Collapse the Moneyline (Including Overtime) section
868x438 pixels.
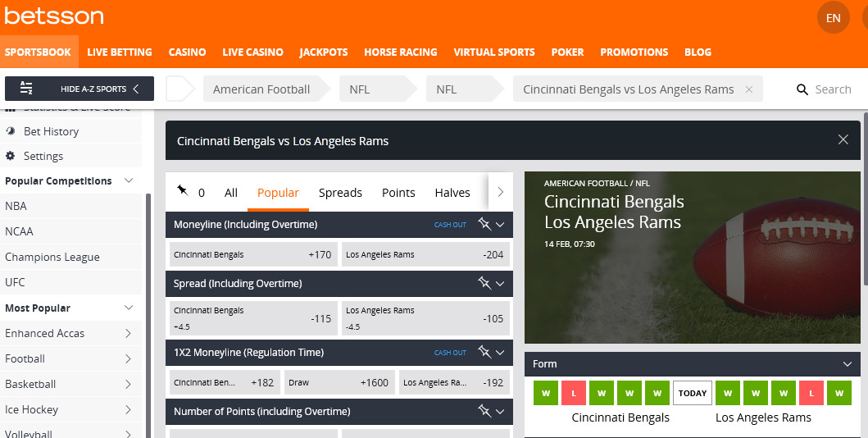[x=501, y=225]
